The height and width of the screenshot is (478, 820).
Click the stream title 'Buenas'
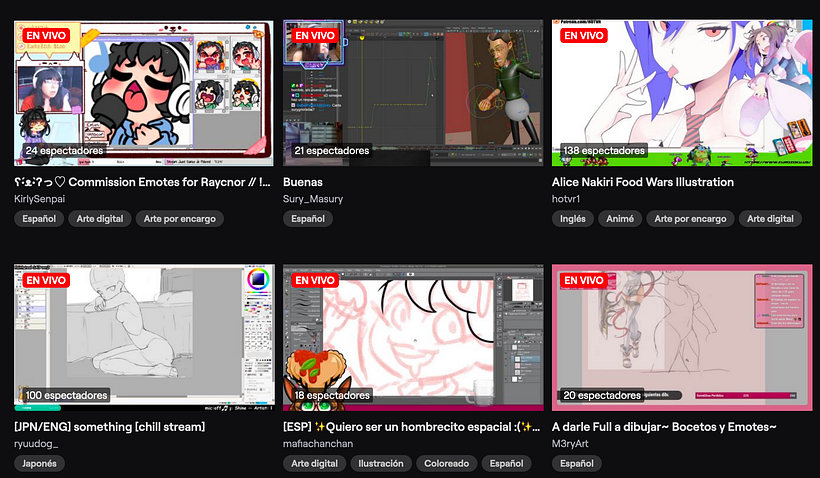point(303,182)
